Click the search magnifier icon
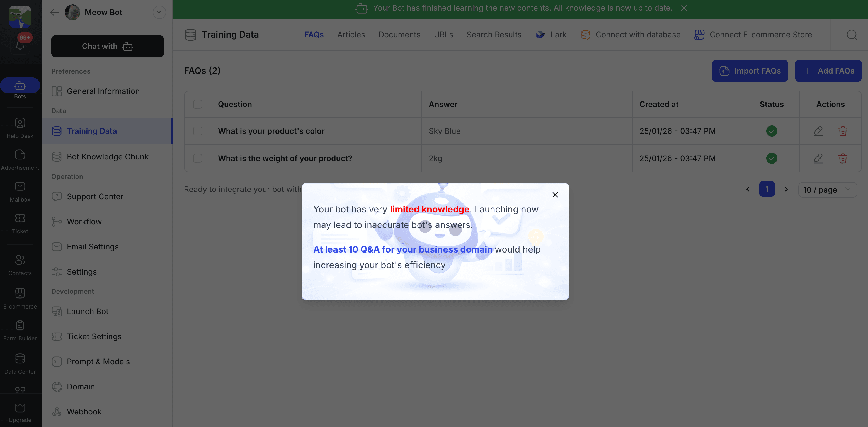868x427 pixels. (x=852, y=35)
